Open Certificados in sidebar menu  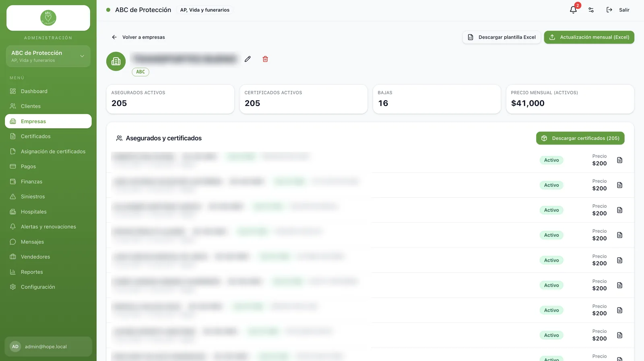[48, 136]
